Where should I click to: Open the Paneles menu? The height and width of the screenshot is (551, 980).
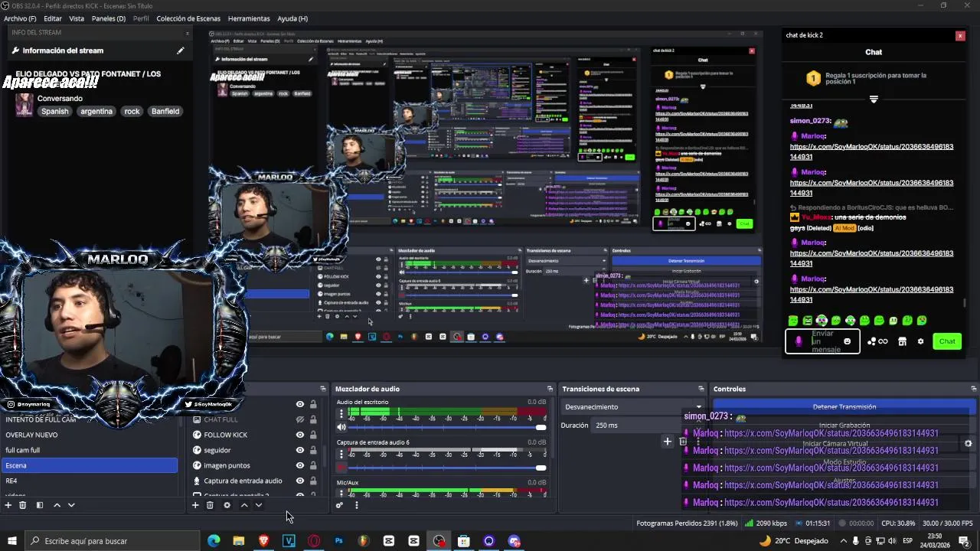[x=109, y=18]
